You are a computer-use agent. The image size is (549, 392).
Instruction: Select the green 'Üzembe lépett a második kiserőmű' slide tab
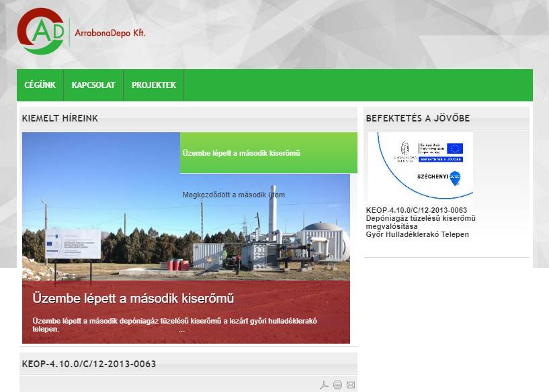[x=269, y=153]
